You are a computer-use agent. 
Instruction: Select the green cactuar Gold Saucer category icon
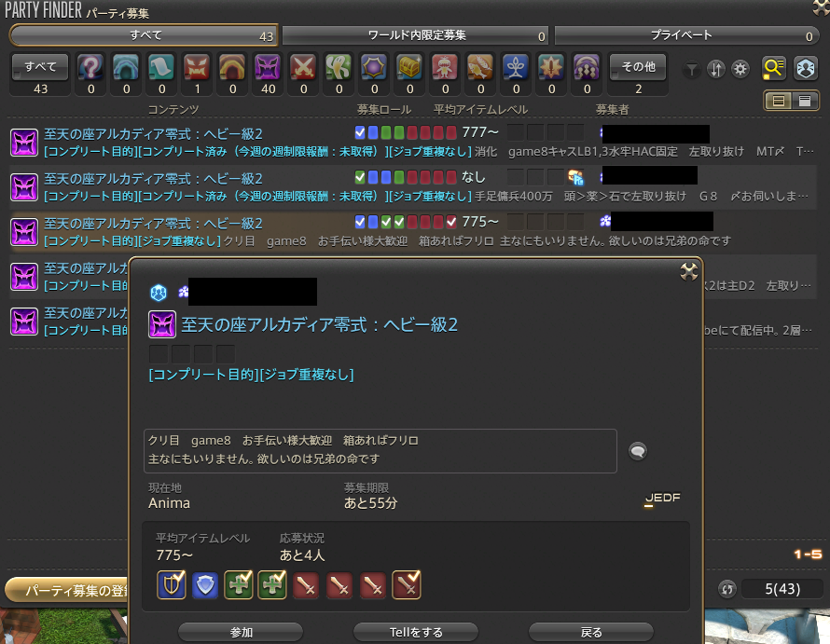coord(339,67)
